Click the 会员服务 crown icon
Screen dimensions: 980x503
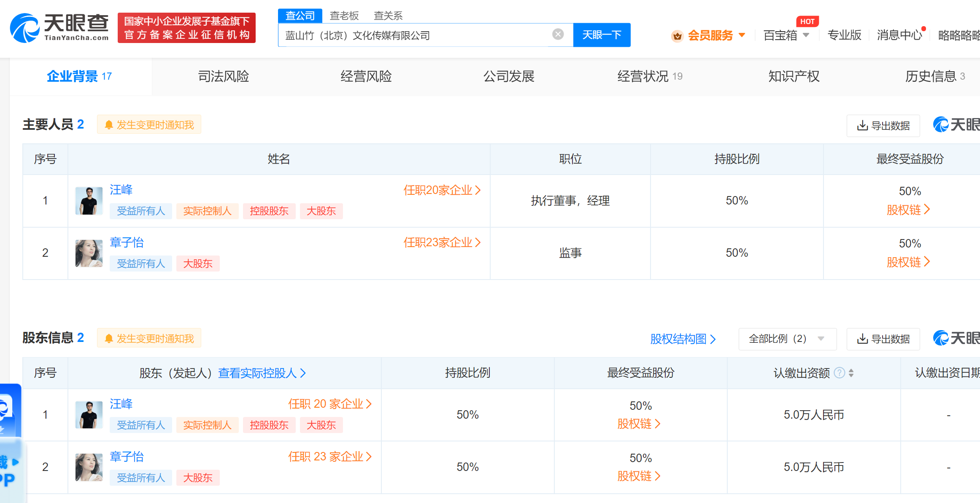pyautogui.click(x=678, y=36)
